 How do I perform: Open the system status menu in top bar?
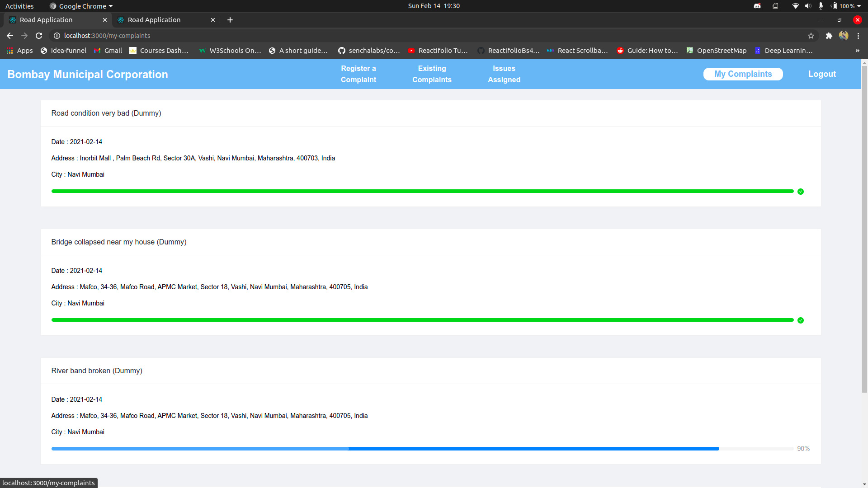coord(858,6)
